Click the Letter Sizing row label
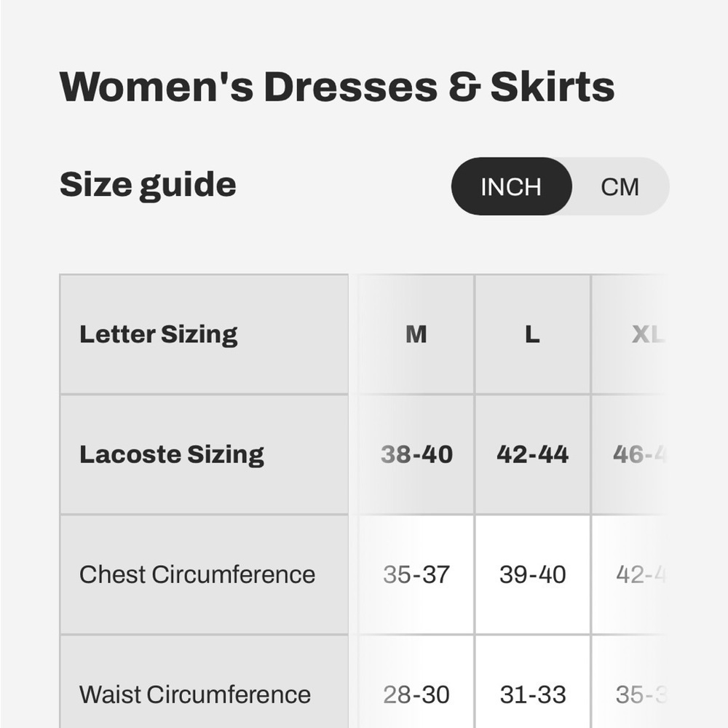The height and width of the screenshot is (728, 728). click(158, 333)
